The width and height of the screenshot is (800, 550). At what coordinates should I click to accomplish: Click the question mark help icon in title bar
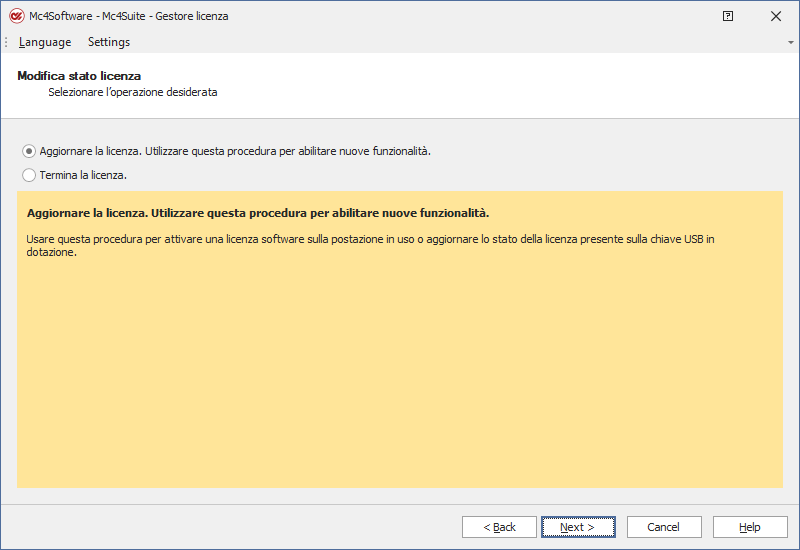point(728,16)
